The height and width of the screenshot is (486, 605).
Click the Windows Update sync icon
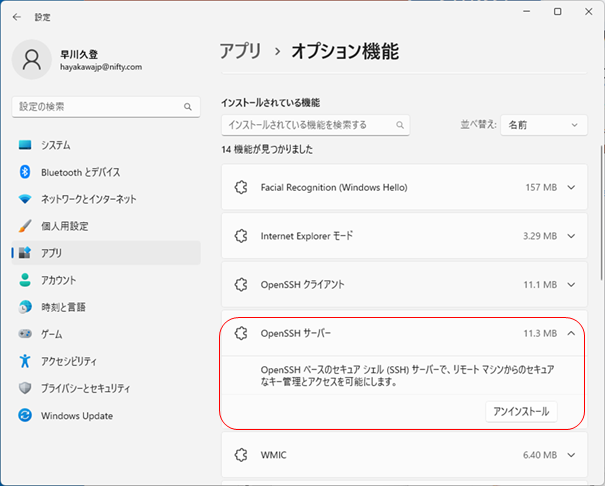coord(25,416)
